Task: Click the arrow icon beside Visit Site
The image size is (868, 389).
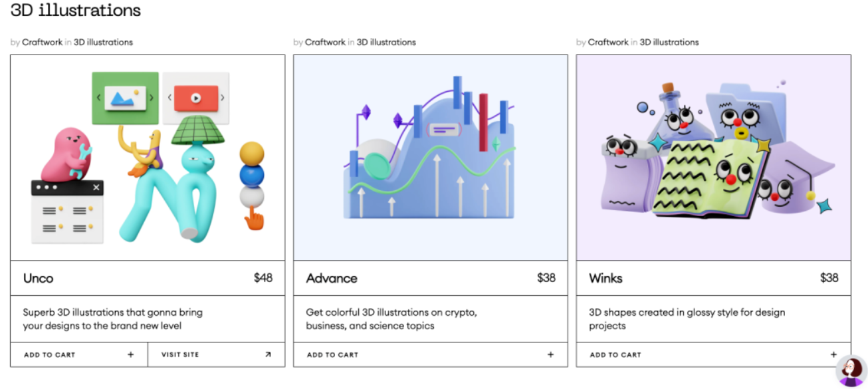Action: click(268, 354)
